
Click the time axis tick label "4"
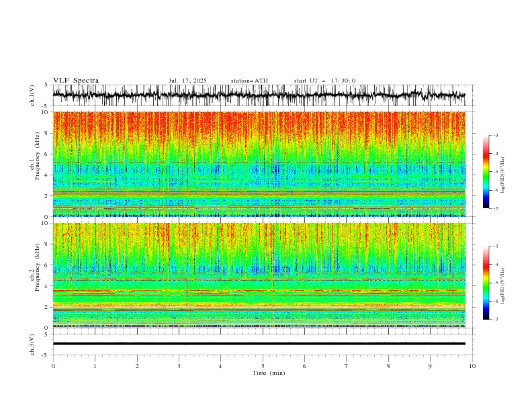[220, 366]
